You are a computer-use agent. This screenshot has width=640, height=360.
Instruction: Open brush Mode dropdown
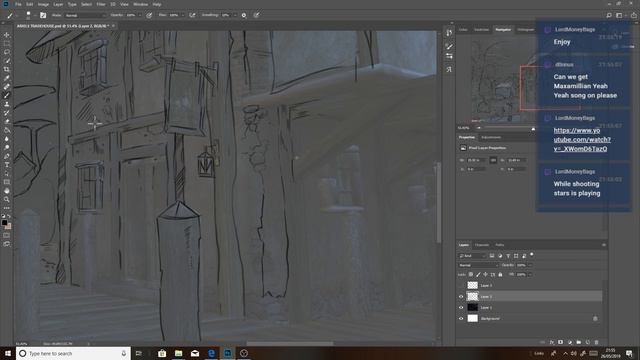pos(85,15)
